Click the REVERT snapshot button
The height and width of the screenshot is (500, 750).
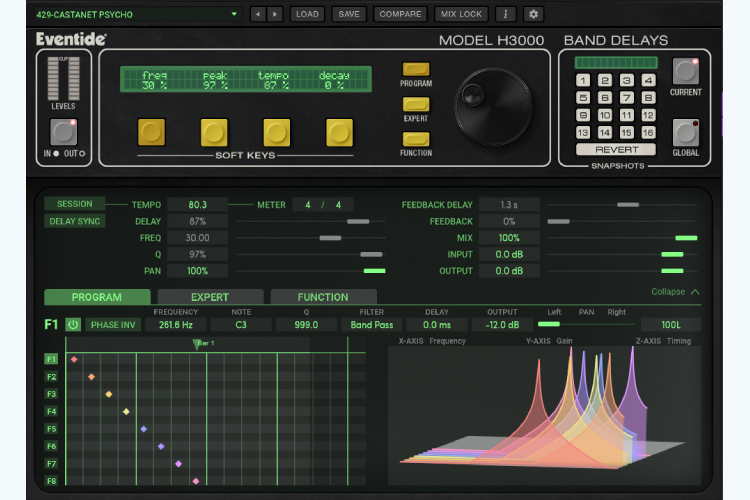(x=616, y=150)
